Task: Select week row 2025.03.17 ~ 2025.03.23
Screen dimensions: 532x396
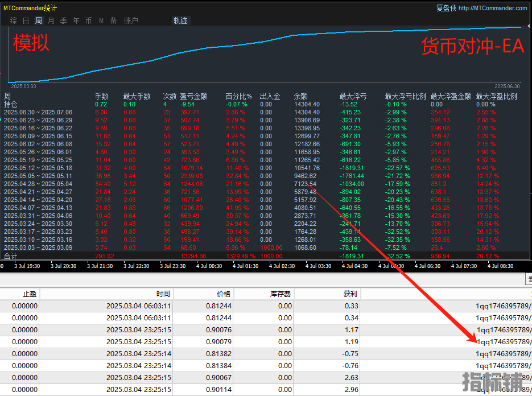Action: coord(265,232)
